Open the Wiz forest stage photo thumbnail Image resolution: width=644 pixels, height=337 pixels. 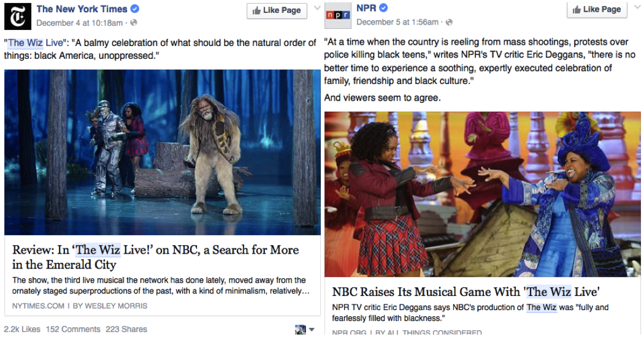click(x=163, y=153)
